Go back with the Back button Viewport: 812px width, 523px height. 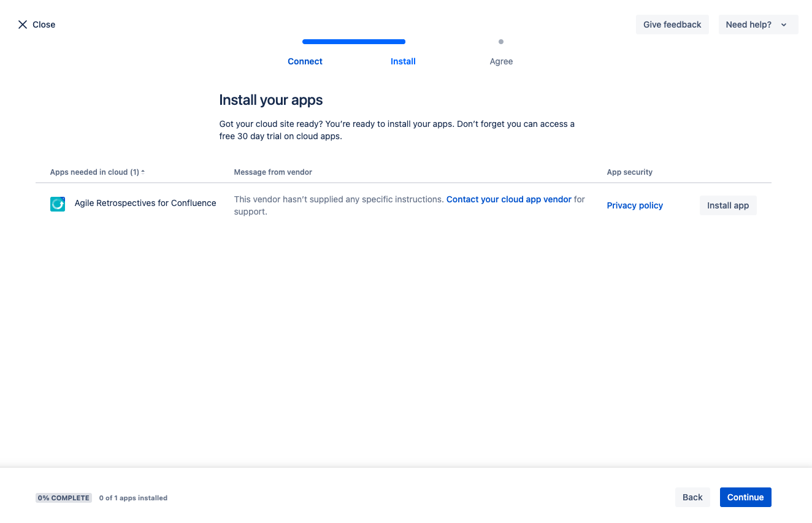point(692,497)
